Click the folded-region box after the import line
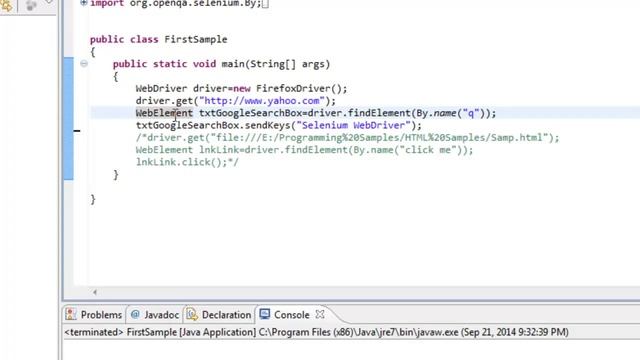Image resolution: width=640 pixels, height=360 pixels. [x=265, y=4]
